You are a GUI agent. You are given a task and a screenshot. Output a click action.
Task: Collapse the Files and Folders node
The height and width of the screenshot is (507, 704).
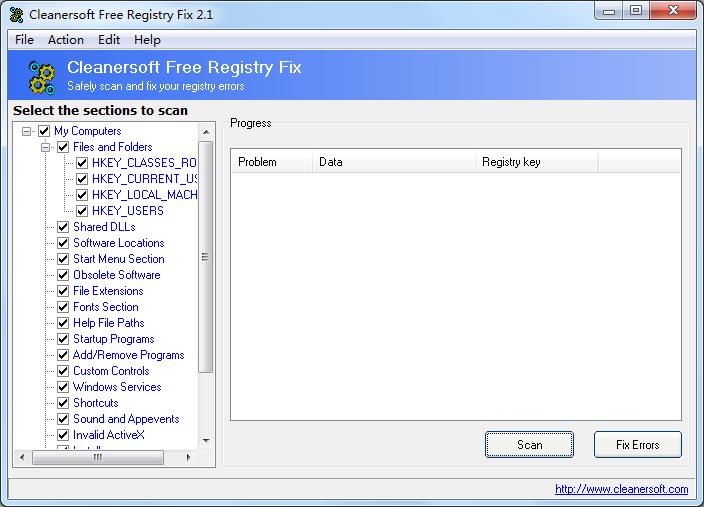(x=45, y=147)
